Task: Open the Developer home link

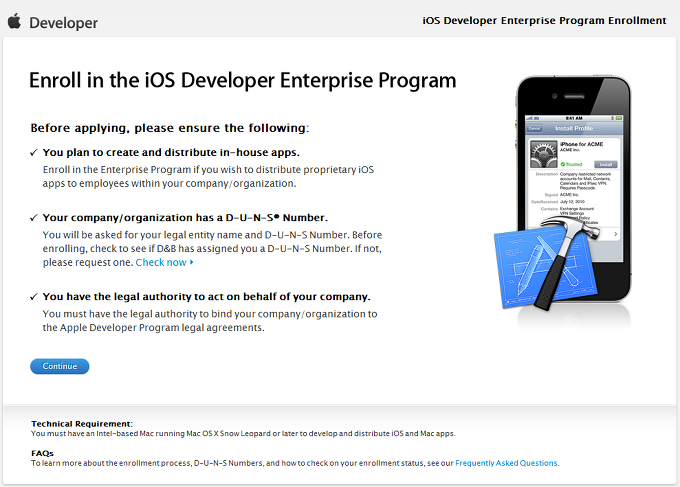Action: pyautogui.click(x=63, y=23)
